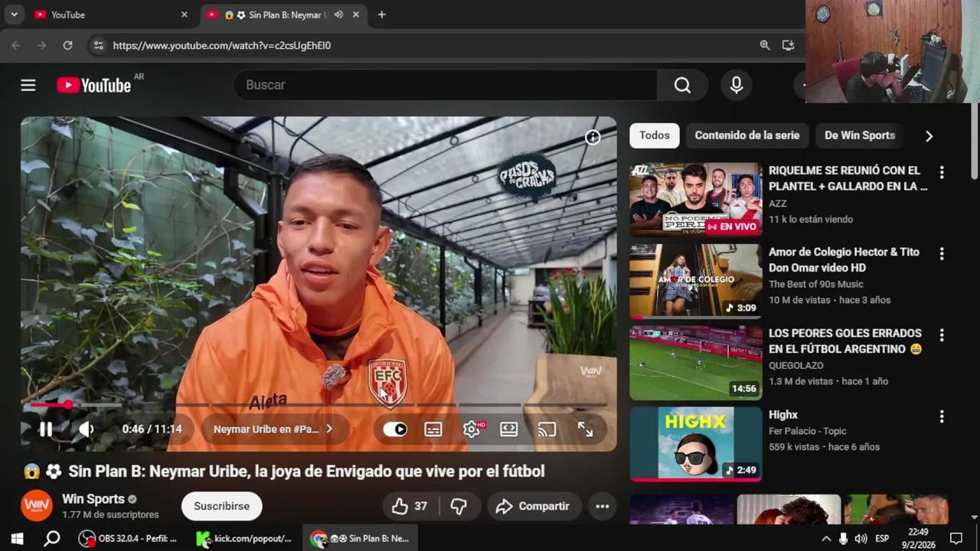The height and width of the screenshot is (551, 980).
Task: Pause the video
Action: (46, 429)
